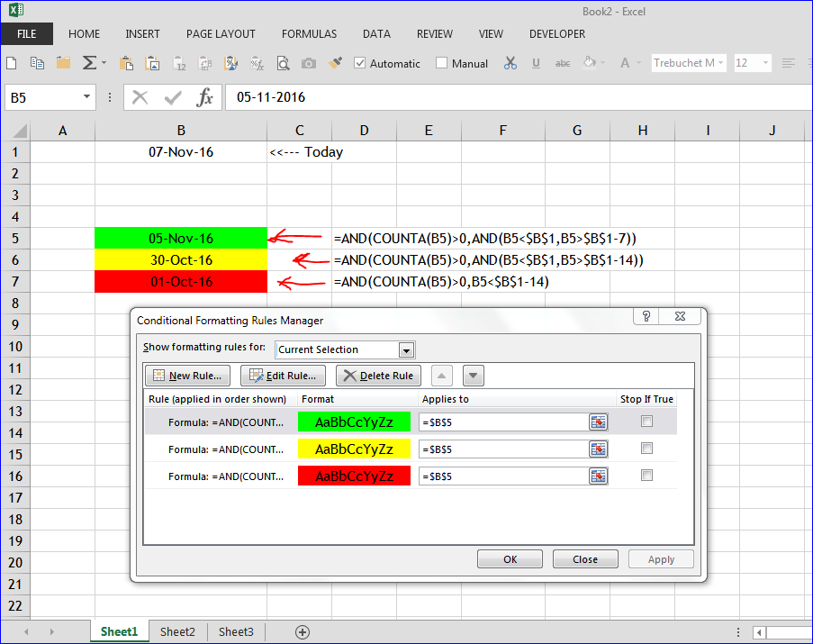This screenshot has height=644, width=813.
Task: Click range selector icon for red rule
Action: (x=599, y=476)
